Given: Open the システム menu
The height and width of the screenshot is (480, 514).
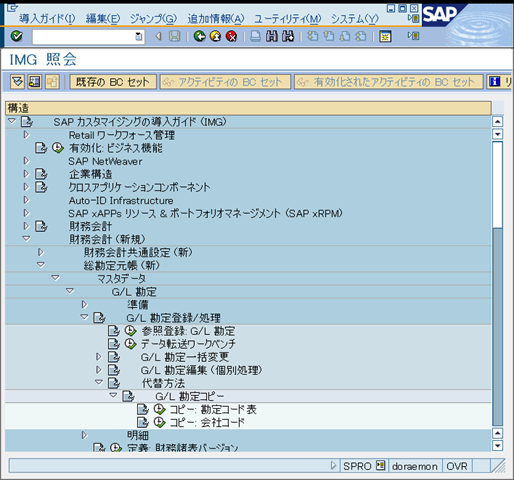Looking at the screenshot, I should (x=355, y=19).
